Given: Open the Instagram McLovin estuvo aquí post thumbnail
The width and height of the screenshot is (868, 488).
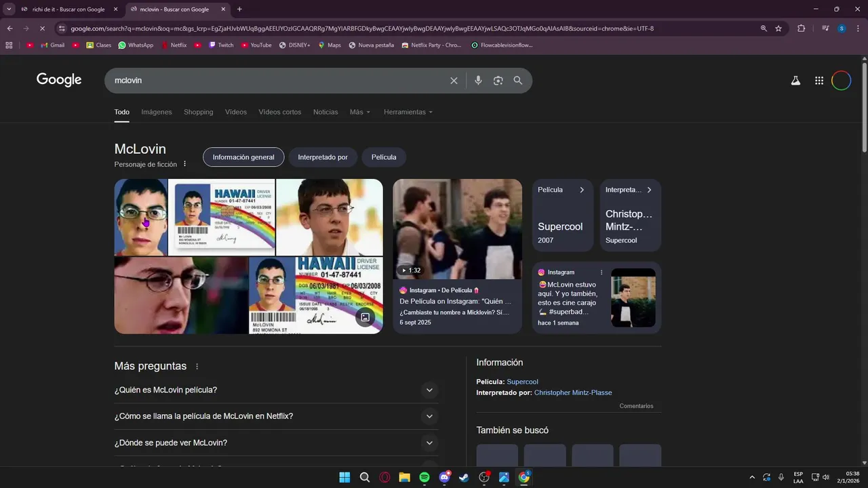Looking at the screenshot, I should point(633,298).
